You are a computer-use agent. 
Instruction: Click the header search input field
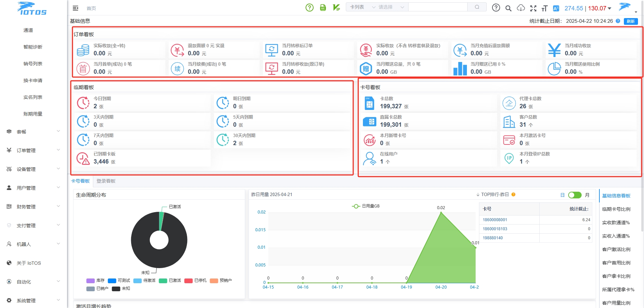(x=438, y=7)
